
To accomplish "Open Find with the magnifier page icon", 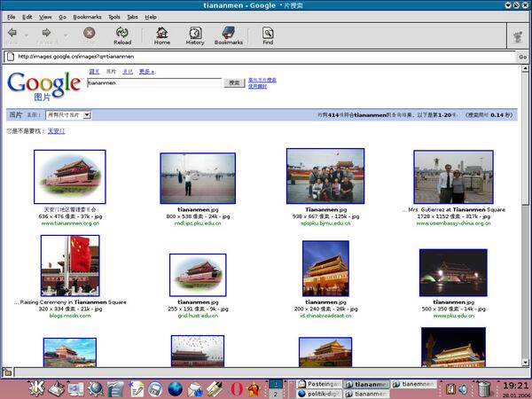I will 268,33.
